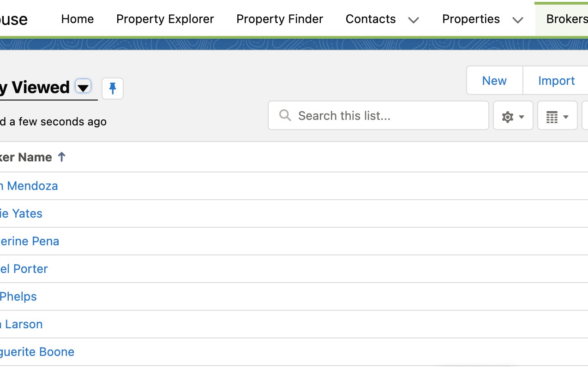588x367 pixels.
Task: Open list view controls gear menu
Action: (x=513, y=117)
